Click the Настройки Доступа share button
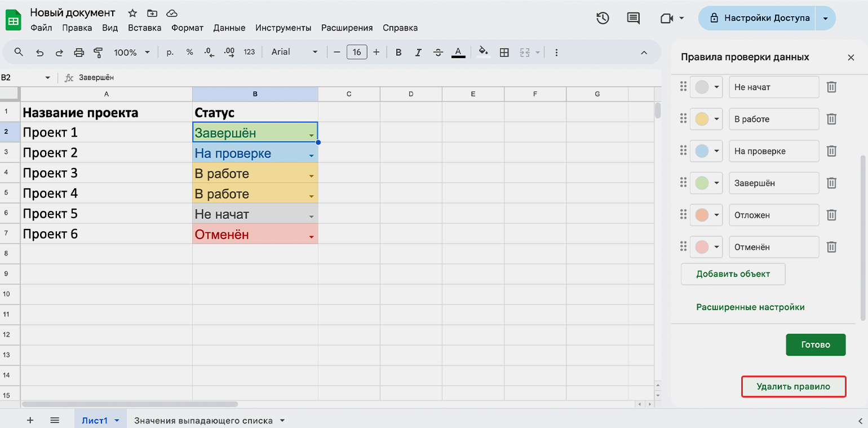868x428 pixels. point(759,18)
